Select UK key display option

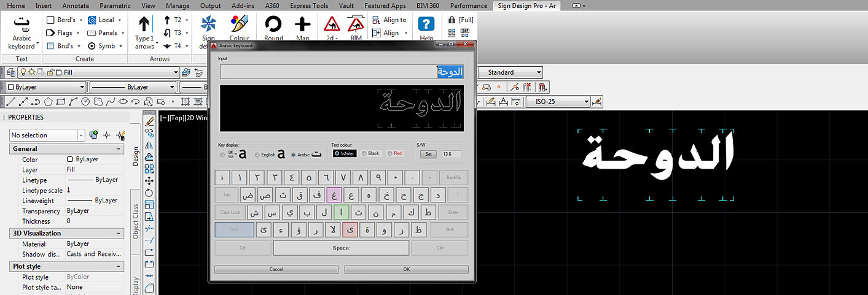coord(222,155)
